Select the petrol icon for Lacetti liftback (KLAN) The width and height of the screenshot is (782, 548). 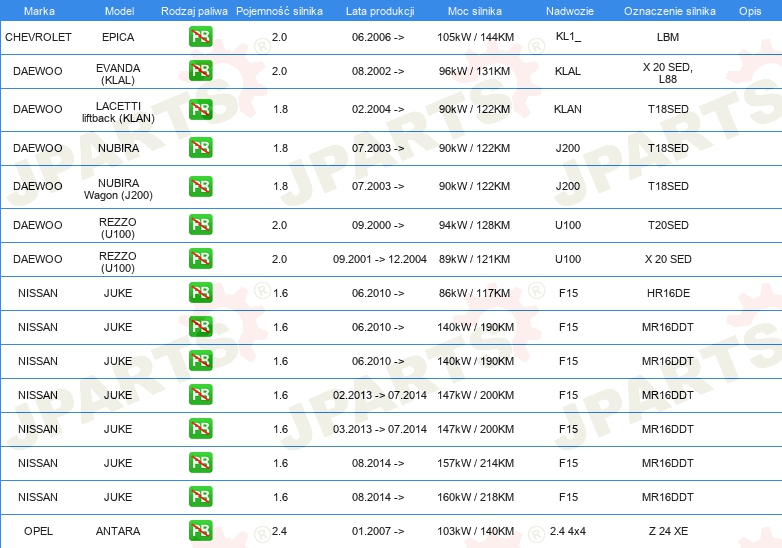tap(200, 109)
